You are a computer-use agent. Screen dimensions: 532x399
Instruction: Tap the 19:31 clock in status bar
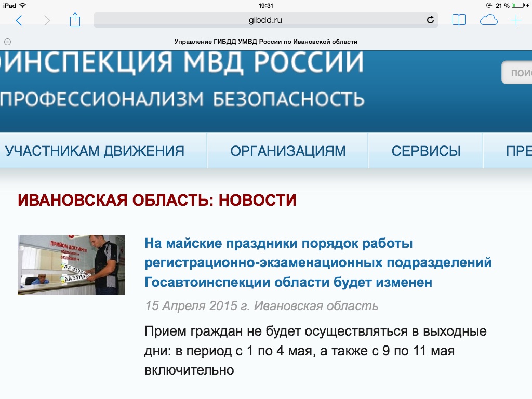(265, 5)
